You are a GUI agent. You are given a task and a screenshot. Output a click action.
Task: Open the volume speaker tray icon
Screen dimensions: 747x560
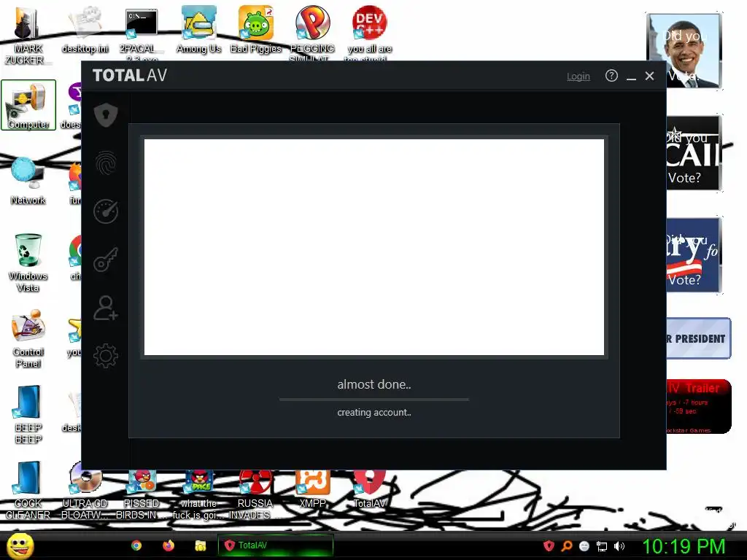click(619, 546)
